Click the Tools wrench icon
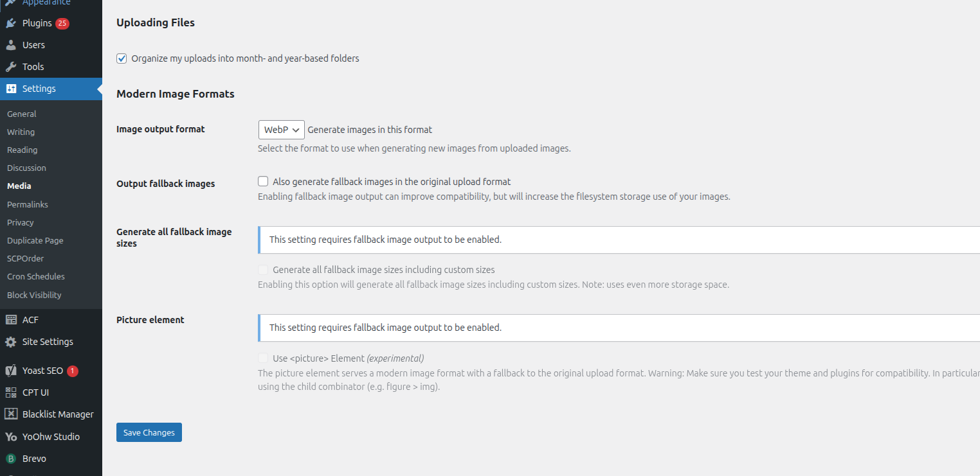 pyautogui.click(x=11, y=67)
